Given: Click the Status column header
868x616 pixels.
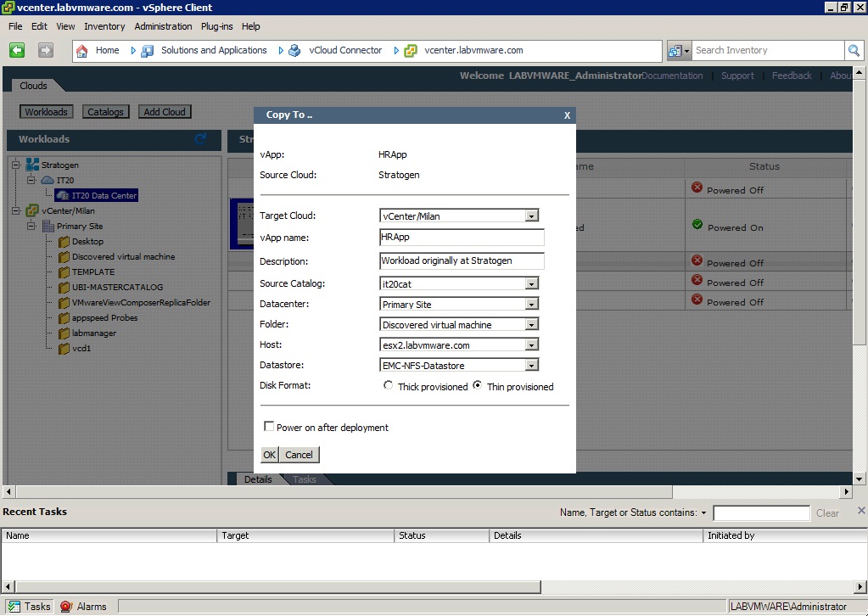Looking at the screenshot, I should (764, 166).
